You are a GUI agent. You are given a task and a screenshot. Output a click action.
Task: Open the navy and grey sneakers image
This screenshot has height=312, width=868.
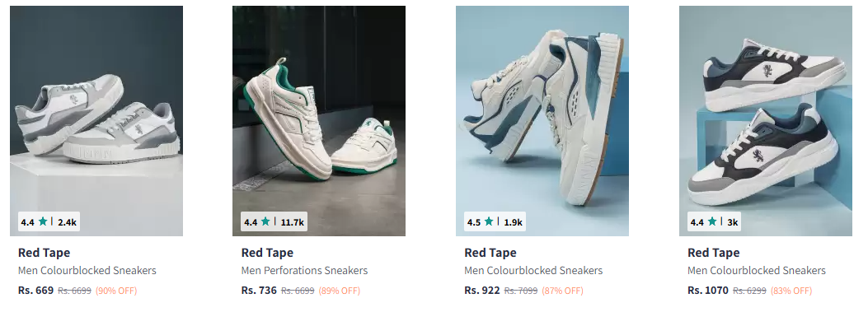(766, 120)
